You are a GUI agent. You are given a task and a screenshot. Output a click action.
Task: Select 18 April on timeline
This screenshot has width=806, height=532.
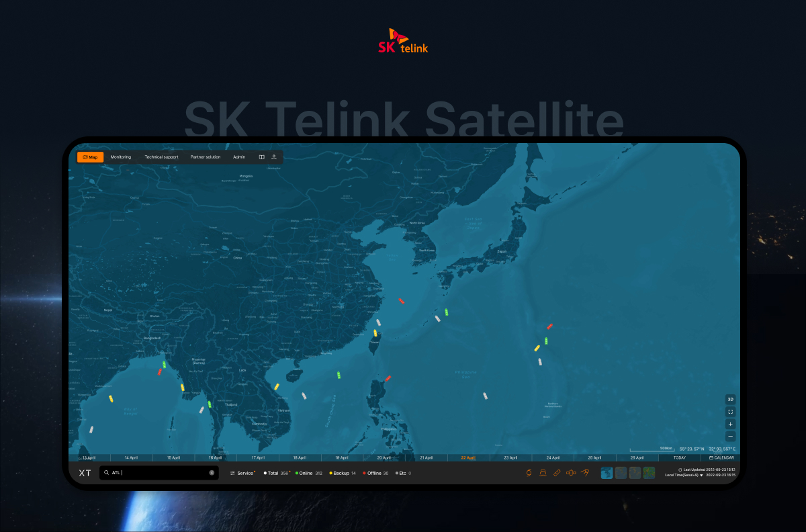[x=300, y=457]
